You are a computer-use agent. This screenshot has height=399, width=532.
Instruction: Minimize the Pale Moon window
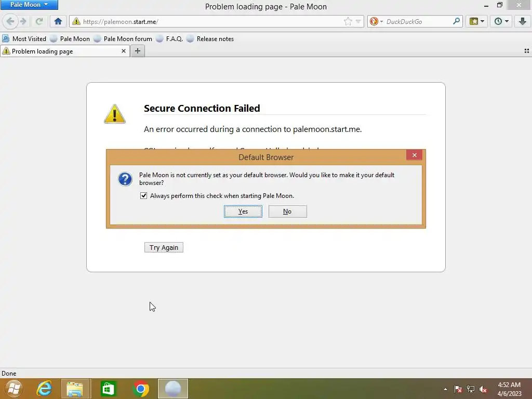tap(486, 5)
